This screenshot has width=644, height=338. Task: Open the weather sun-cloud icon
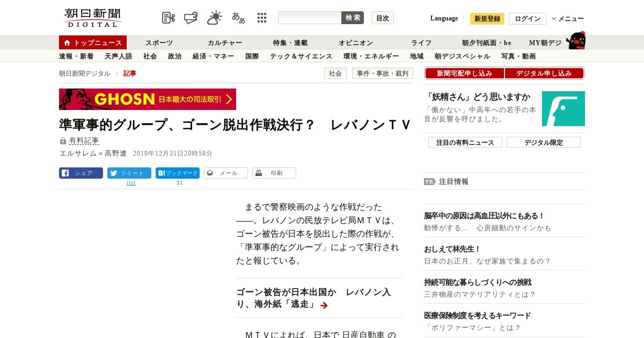[x=215, y=18]
